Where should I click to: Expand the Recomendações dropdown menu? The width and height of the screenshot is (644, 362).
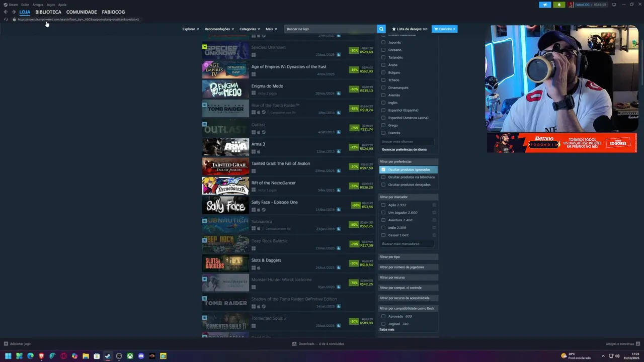219,29
